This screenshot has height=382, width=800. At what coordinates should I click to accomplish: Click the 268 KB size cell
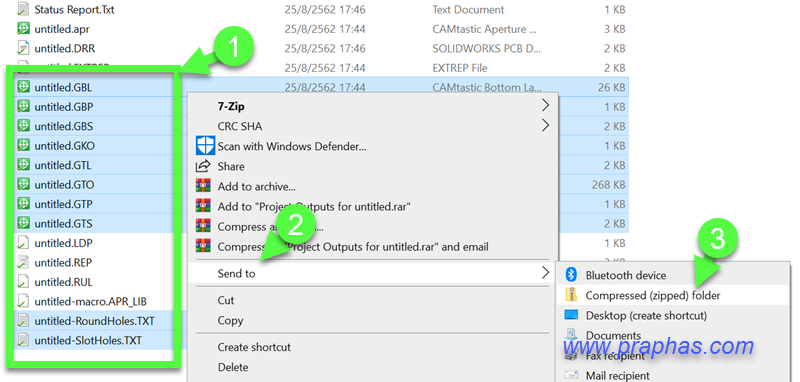pyautogui.click(x=608, y=184)
